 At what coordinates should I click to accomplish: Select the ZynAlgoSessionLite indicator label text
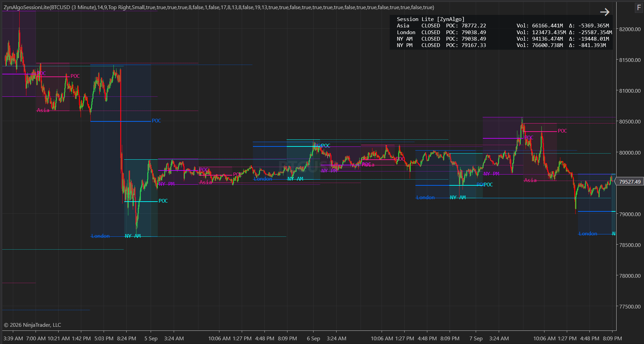pyautogui.click(x=219, y=7)
